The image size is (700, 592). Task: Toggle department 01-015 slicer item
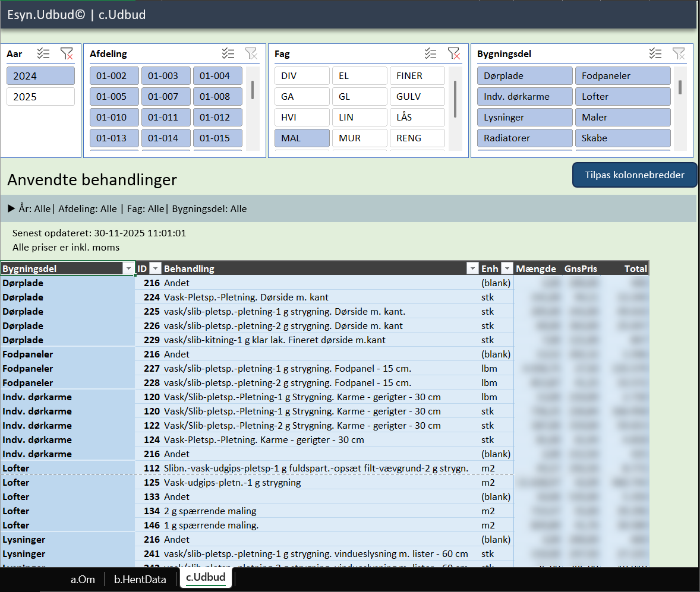218,138
